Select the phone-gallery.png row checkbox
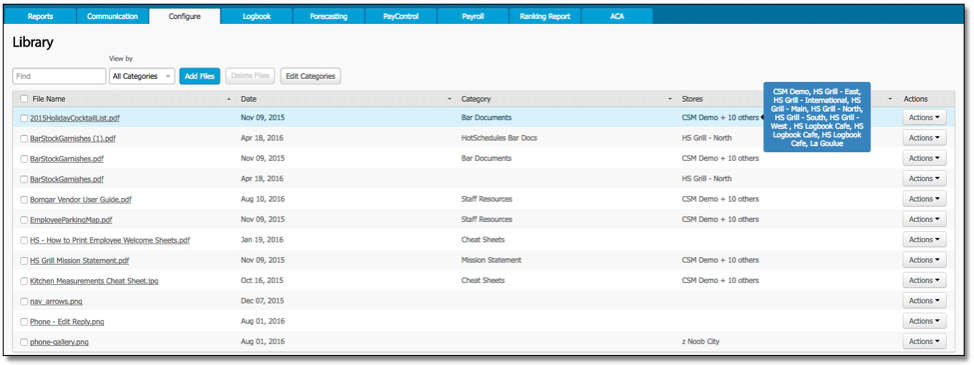Viewport: 974px width, 365px height. (24, 342)
